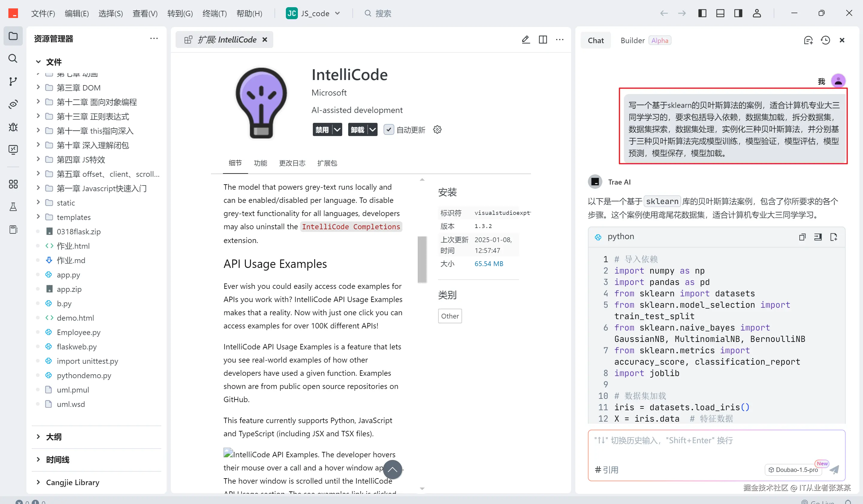863x504 pixels.
Task: Click the split editor icon
Action: pyautogui.click(x=543, y=40)
